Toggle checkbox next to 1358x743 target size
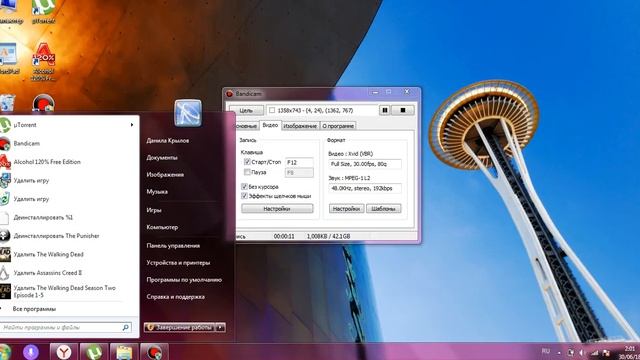Viewport: 640px width, 360px height. 272,110
